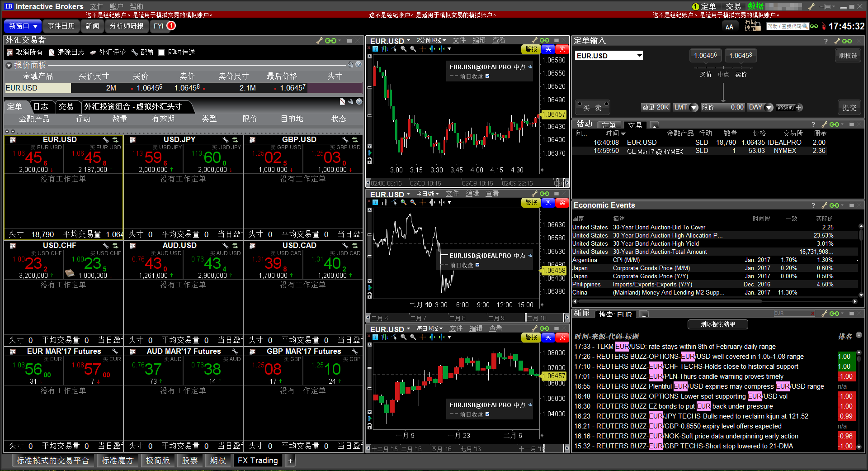868x471 pixels.
Task: Click 删除搜索结果 clear search results button
Action: tap(717, 324)
